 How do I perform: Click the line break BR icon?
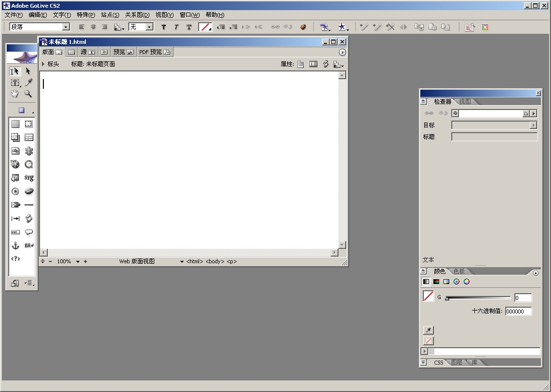click(29, 245)
